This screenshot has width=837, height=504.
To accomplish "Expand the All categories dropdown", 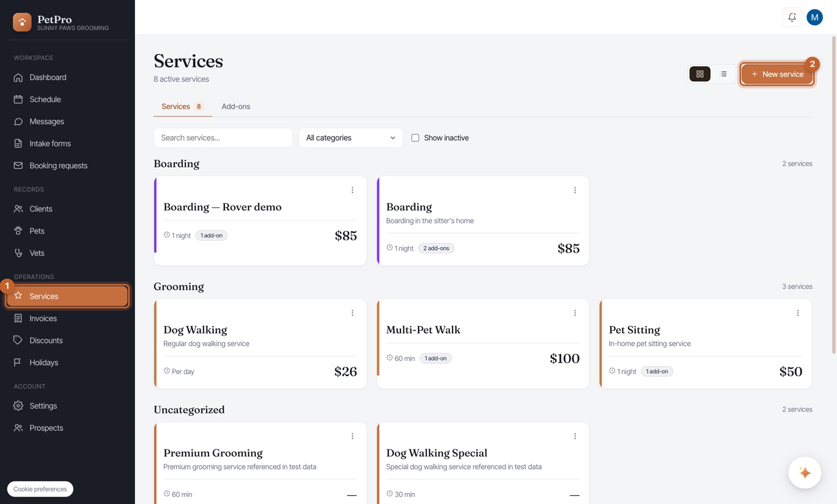I will tap(350, 138).
